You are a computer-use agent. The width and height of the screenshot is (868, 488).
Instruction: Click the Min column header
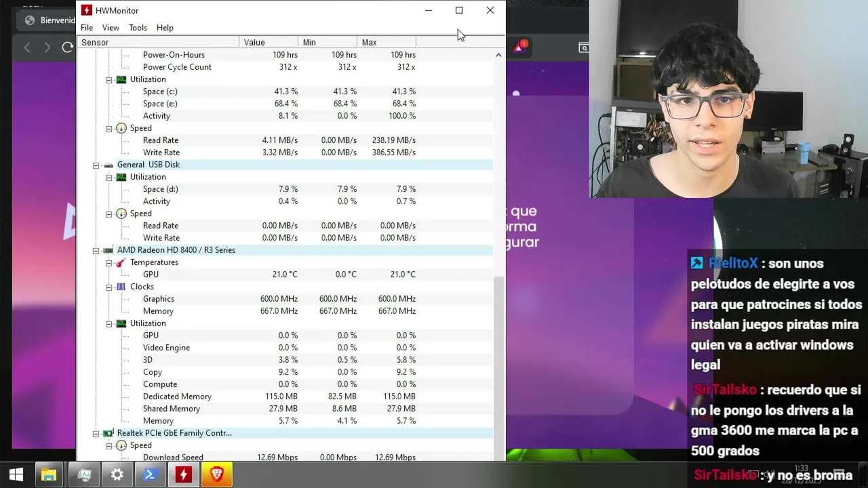(328, 42)
